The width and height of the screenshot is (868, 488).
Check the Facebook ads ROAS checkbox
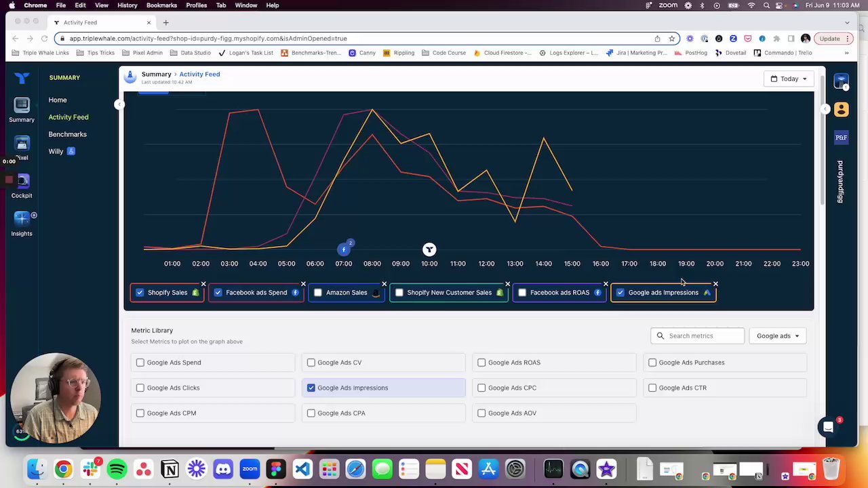point(522,293)
